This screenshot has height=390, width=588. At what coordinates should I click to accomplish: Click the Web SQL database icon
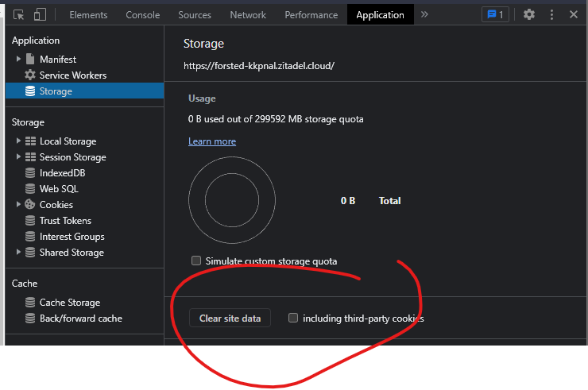(30, 188)
